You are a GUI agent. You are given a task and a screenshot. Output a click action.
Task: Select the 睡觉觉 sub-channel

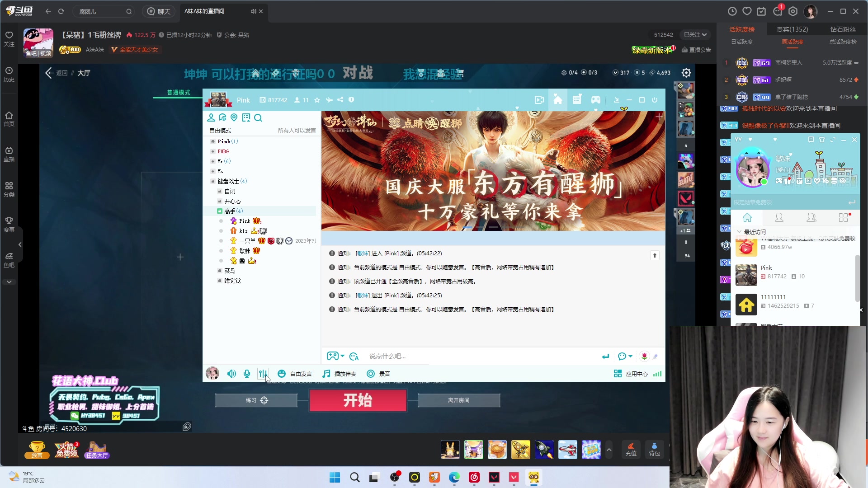tap(232, 281)
